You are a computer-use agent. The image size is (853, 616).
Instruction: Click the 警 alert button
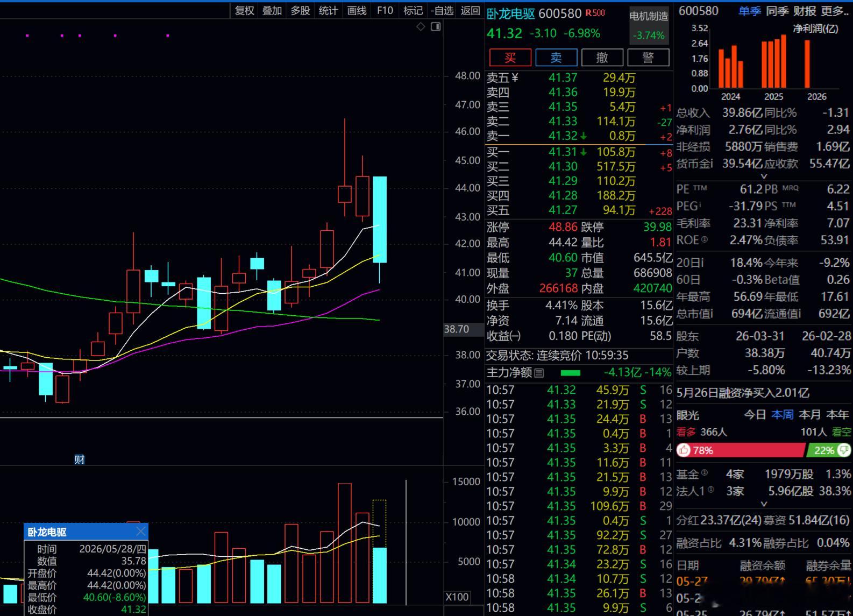648,58
